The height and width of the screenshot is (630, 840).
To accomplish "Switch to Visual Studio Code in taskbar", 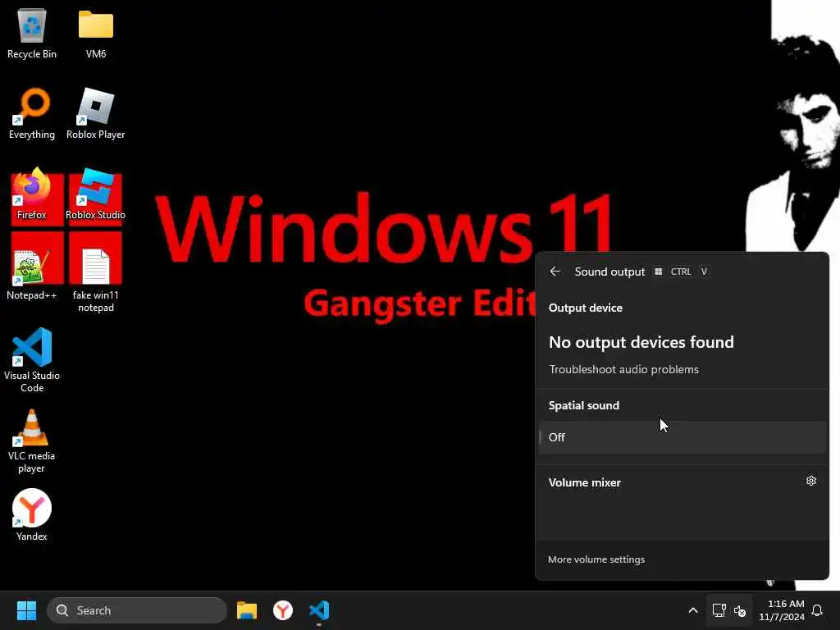I will (x=319, y=610).
